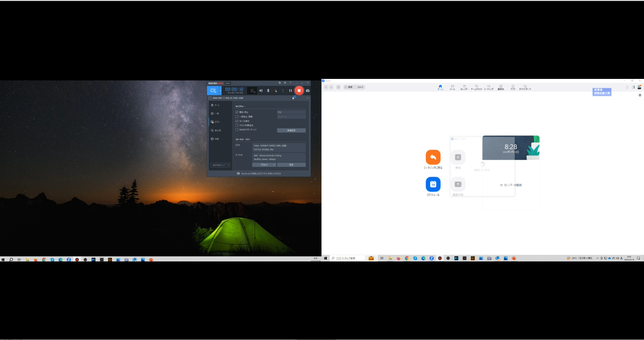Stop the Bandicam recording with the red button

tap(299, 90)
